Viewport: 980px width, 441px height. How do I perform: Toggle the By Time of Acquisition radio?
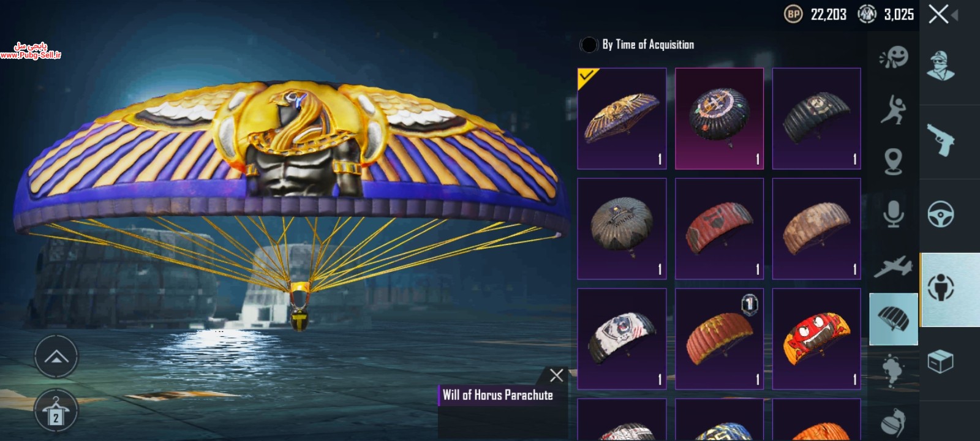(589, 45)
